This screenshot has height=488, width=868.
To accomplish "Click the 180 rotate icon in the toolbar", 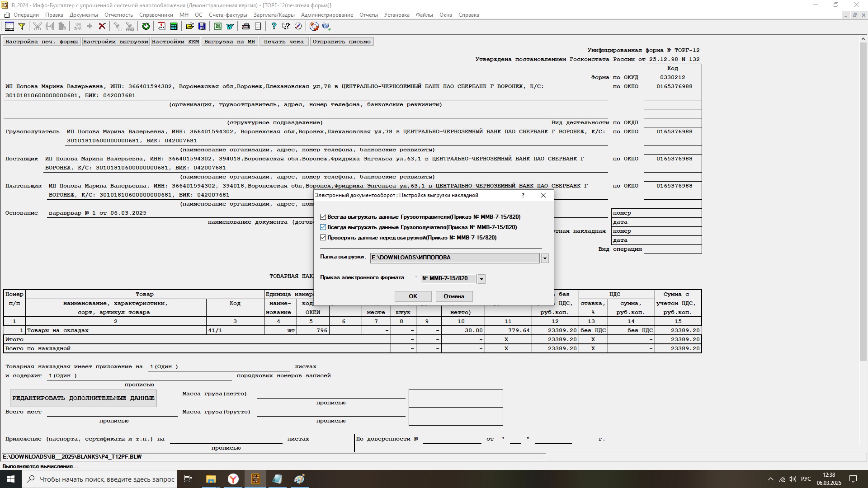I will tap(78, 27).
